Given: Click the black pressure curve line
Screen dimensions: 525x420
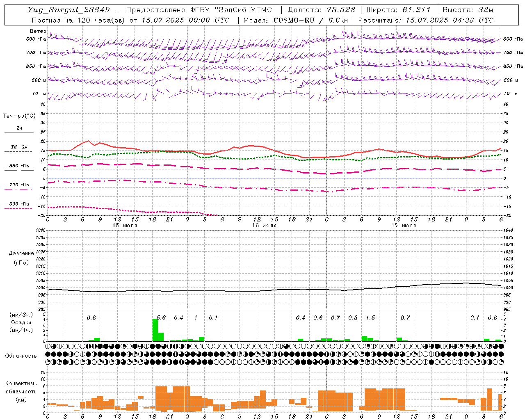Looking at the screenshot, I should point(274,290).
